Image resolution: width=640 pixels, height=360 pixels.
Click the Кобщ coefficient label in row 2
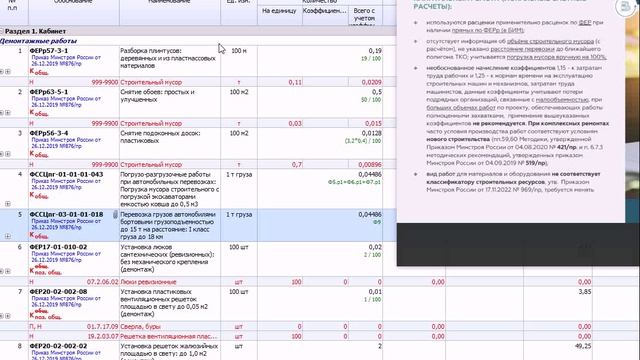point(39,113)
